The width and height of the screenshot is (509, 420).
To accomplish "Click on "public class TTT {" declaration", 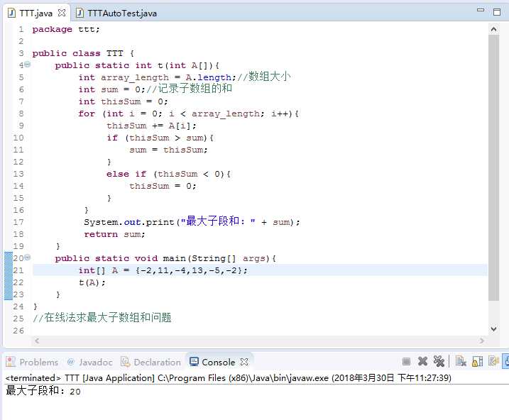I will (83, 53).
